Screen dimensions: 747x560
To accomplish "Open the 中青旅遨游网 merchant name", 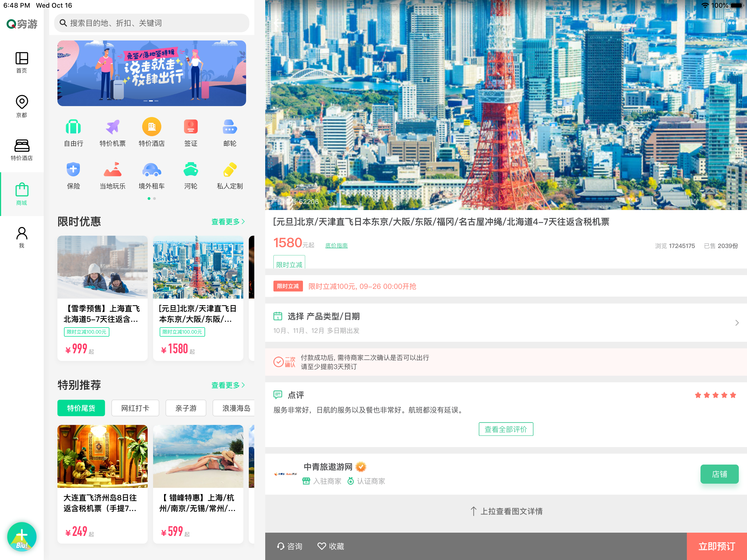I will point(328,467).
